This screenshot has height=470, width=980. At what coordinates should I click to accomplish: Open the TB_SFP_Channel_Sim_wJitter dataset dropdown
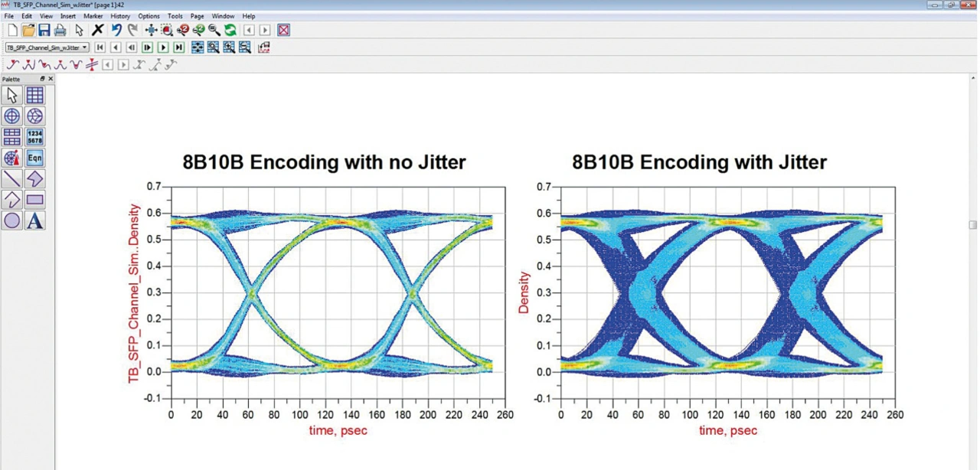point(47,47)
